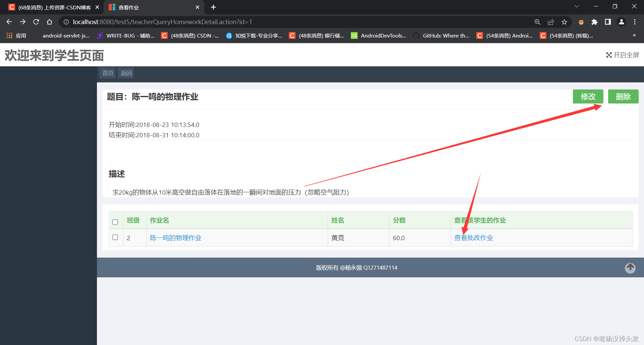Open tab search dropdown arrow

[577, 6]
